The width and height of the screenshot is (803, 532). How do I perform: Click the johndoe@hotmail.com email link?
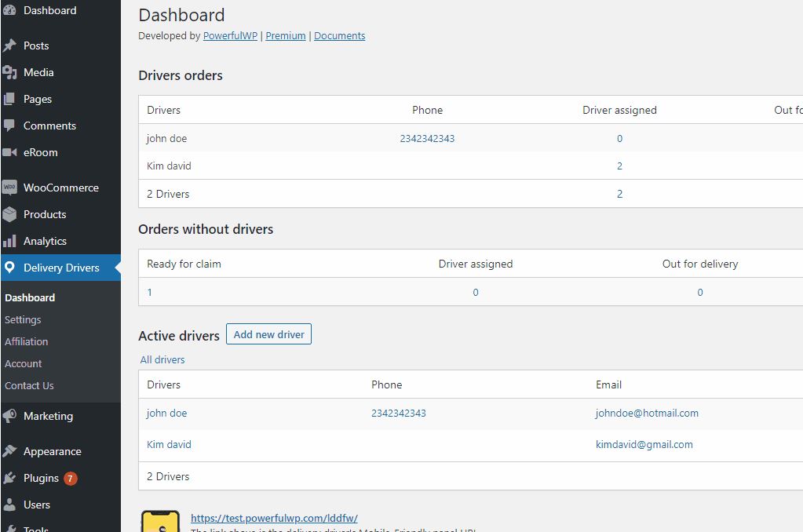click(x=647, y=414)
